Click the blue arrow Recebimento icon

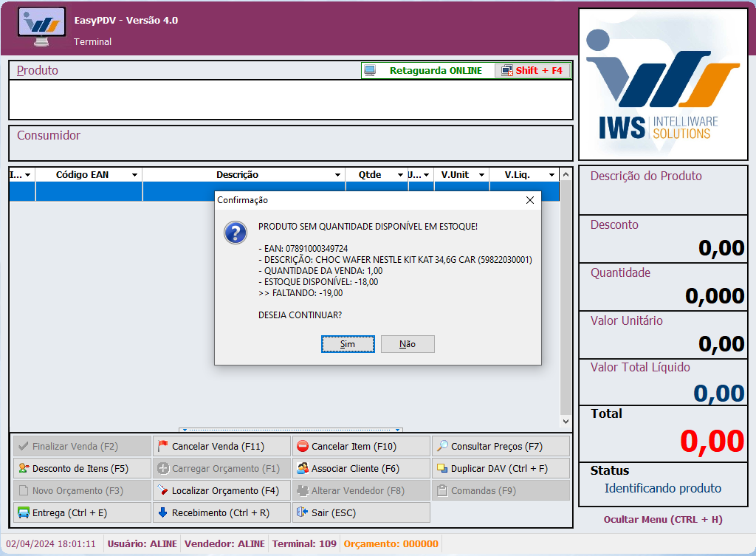coord(163,512)
